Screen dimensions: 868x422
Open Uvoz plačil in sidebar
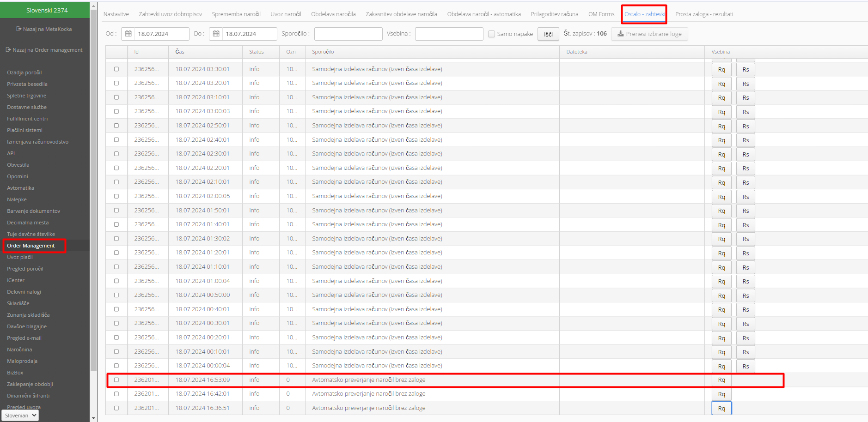[20, 257]
